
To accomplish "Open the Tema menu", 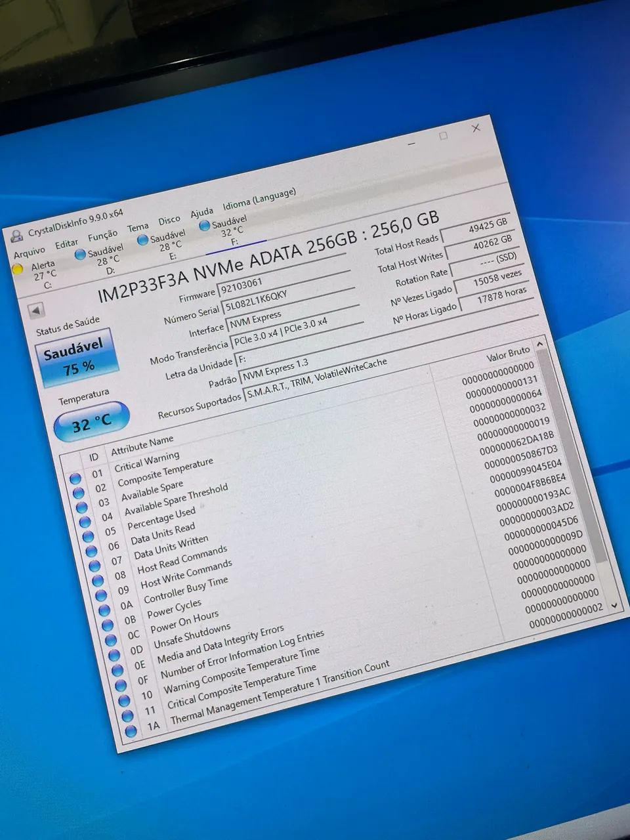I will pos(138,228).
